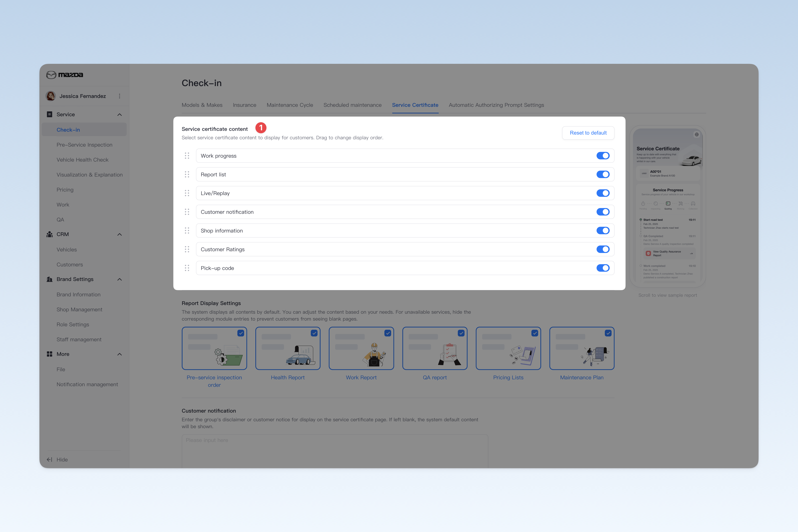Collapse the CRM section chevron

(119, 234)
